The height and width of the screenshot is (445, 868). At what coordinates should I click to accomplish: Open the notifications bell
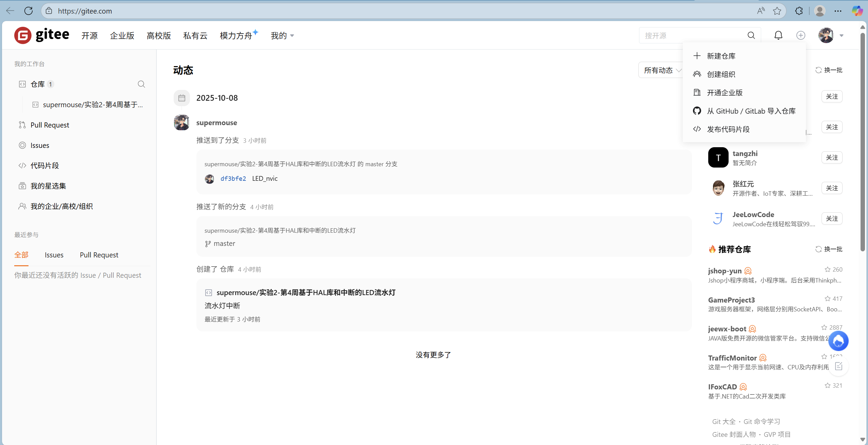click(778, 35)
